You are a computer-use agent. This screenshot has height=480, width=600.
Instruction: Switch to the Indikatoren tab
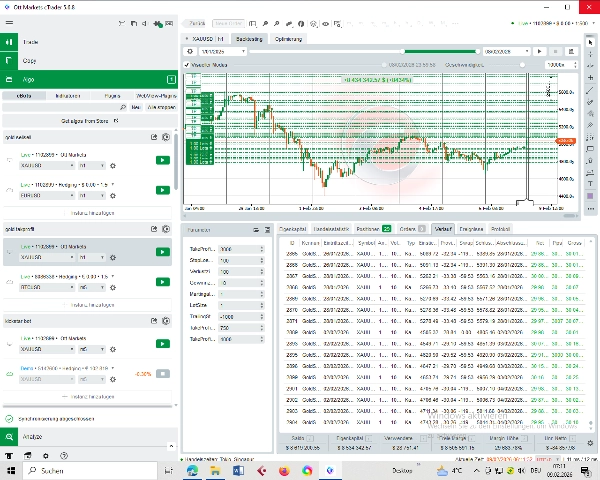point(68,96)
